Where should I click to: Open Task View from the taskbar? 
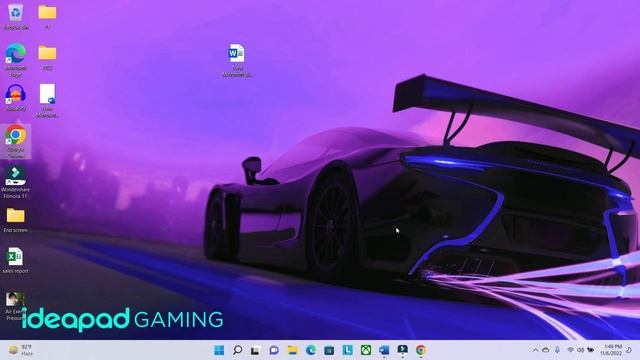coord(256,350)
